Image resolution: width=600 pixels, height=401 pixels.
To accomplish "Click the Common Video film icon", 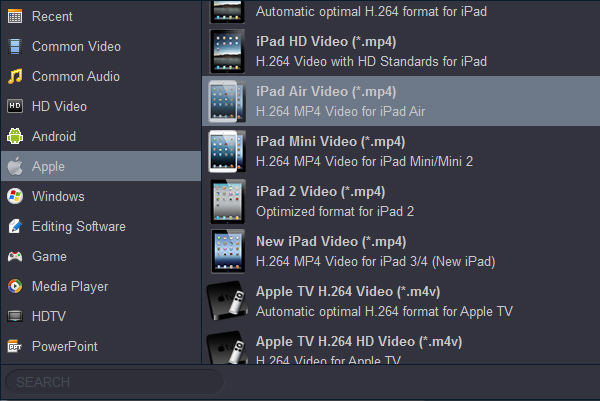I will click(x=15, y=46).
